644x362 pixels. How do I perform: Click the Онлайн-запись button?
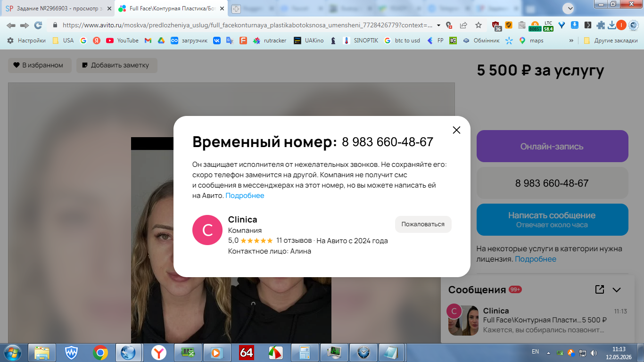[x=552, y=146]
